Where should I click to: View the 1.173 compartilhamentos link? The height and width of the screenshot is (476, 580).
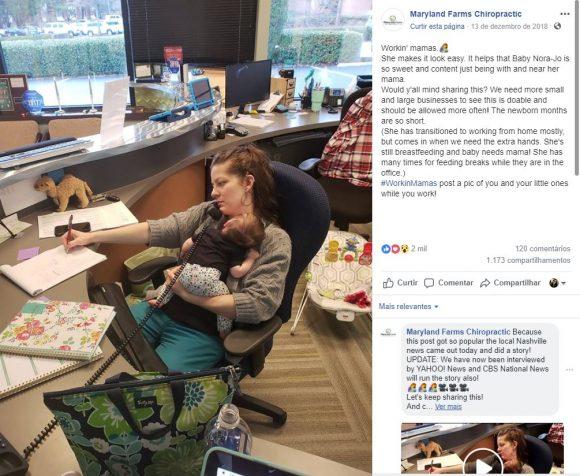point(528,260)
